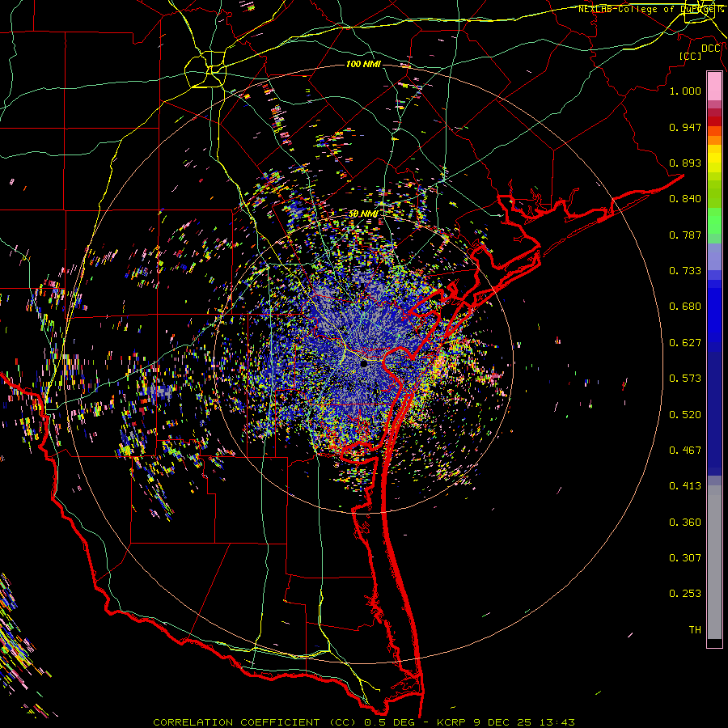Click the 0.413 legend value
Image resolution: width=728 pixels, height=728 pixels.
[x=685, y=486]
